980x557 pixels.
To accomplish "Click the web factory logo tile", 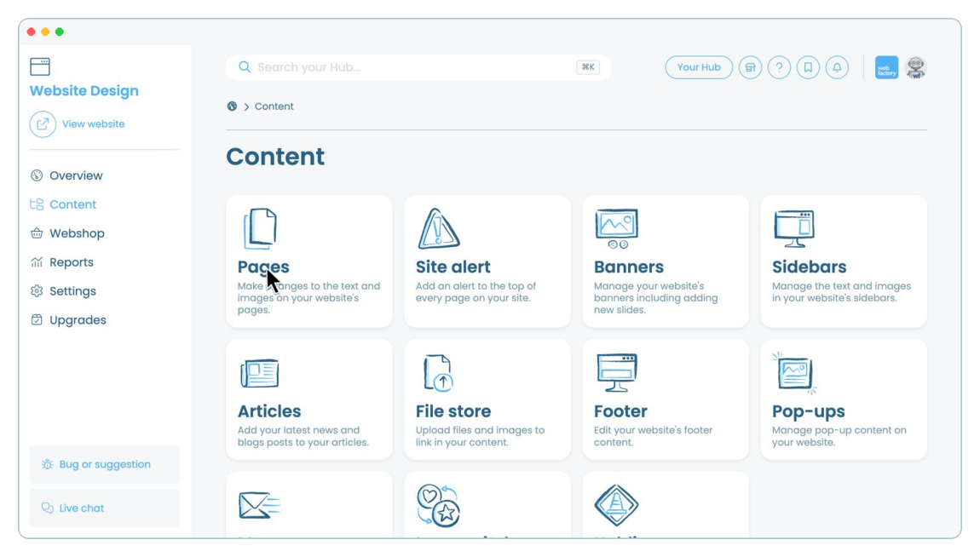I will tap(886, 67).
